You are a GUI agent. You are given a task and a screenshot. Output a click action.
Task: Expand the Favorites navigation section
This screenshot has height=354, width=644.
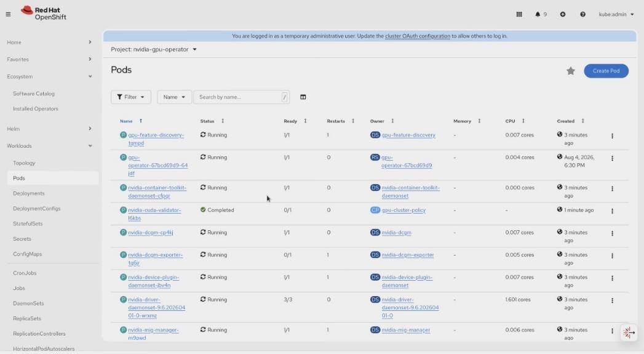(x=49, y=59)
